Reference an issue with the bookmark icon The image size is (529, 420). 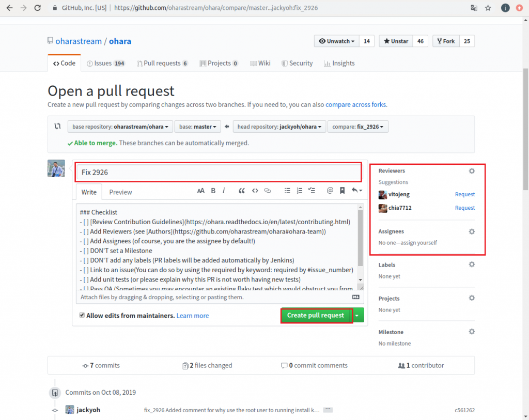pos(342,191)
